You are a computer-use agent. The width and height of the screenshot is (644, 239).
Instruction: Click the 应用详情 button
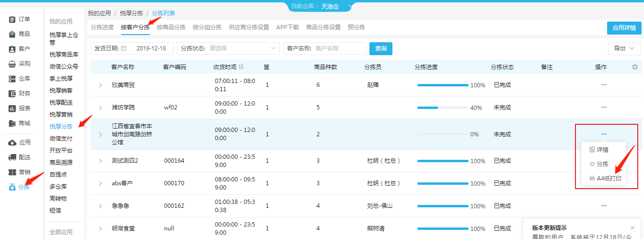(624, 28)
